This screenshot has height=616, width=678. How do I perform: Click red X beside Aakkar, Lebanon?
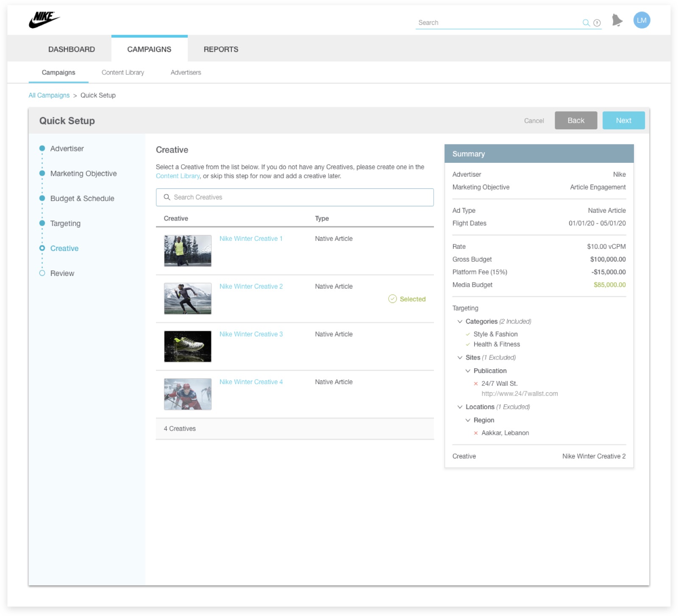tap(475, 433)
